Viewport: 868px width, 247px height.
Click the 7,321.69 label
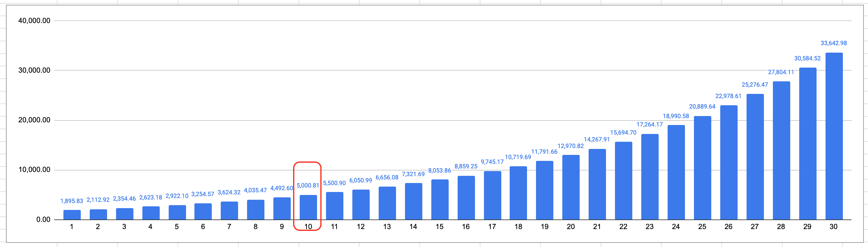(x=413, y=174)
